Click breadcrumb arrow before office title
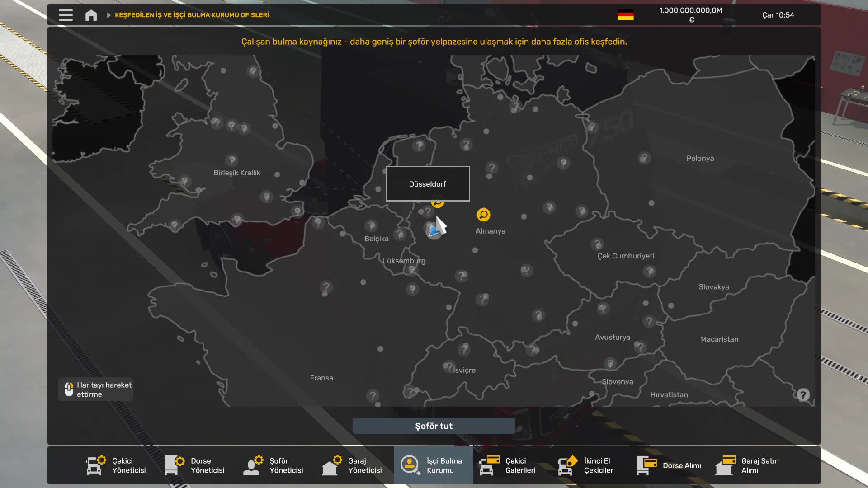The width and height of the screenshot is (868, 488). [108, 15]
